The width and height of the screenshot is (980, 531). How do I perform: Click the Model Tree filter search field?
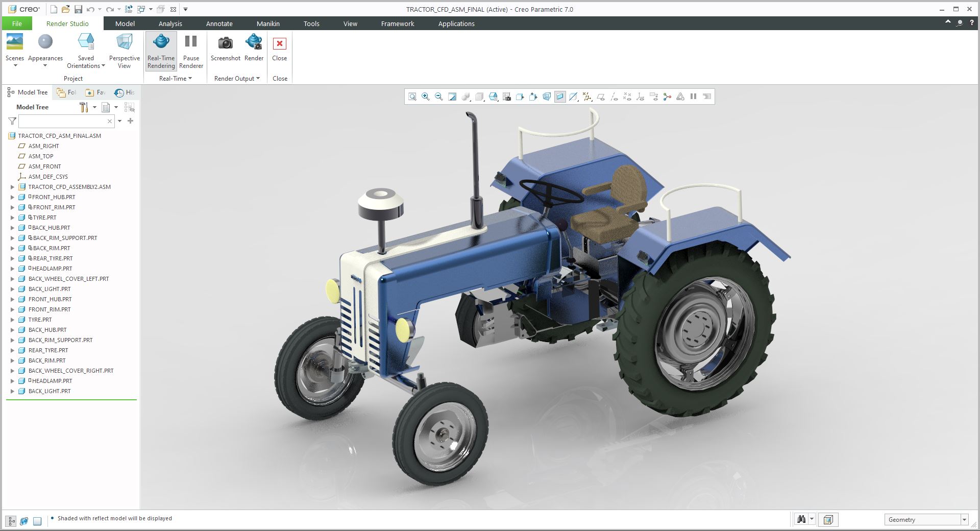pos(62,122)
